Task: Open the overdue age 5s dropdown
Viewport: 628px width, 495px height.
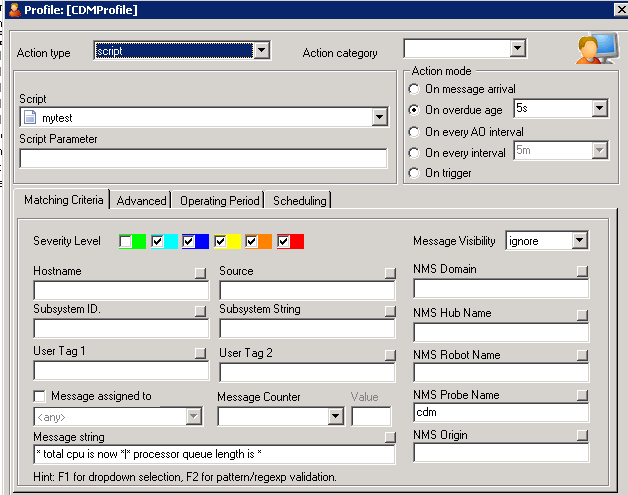Action: [600, 108]
